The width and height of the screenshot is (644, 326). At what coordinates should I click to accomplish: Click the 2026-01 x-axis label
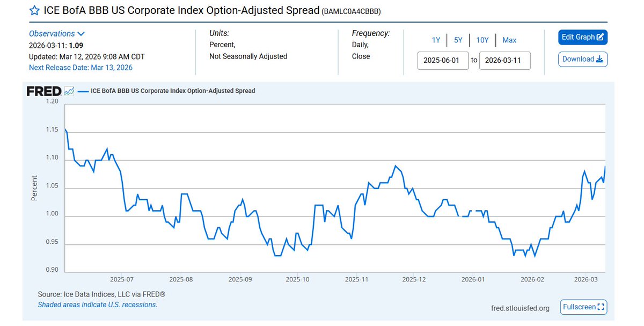[473, 279]
